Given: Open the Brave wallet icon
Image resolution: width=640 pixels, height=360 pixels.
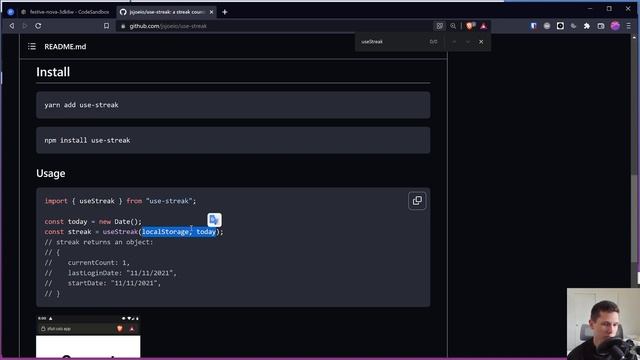Looking at the screenshot, I should point(601,26).
